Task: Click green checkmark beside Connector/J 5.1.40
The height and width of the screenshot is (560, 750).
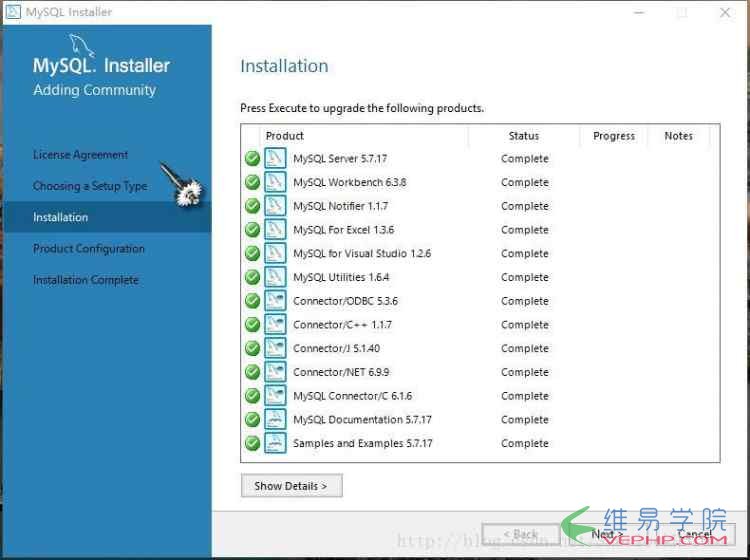Action: [252, 348]
